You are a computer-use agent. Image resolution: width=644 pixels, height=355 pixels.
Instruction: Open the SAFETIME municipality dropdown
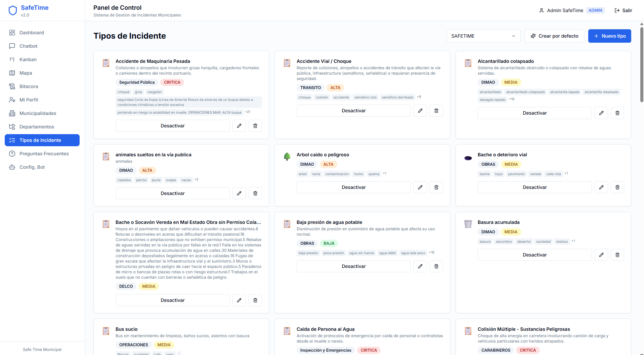click(x=483, y=36)
